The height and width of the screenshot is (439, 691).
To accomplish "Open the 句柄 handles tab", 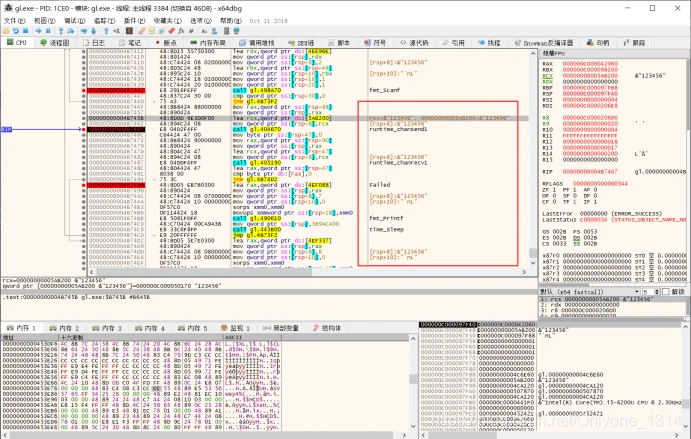I will pyautogui.click(x=598, y=43).
